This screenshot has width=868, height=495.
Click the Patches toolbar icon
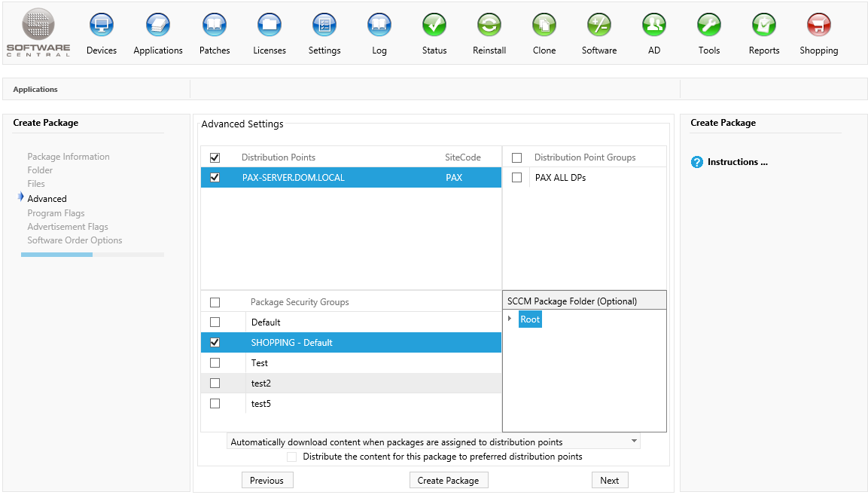pos(215,26)
